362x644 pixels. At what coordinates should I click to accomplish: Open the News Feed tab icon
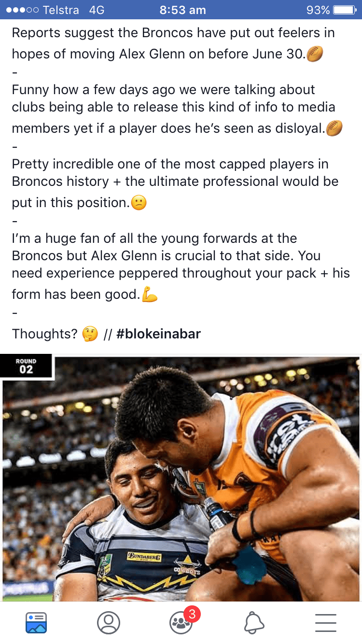(x=36, y=623)
